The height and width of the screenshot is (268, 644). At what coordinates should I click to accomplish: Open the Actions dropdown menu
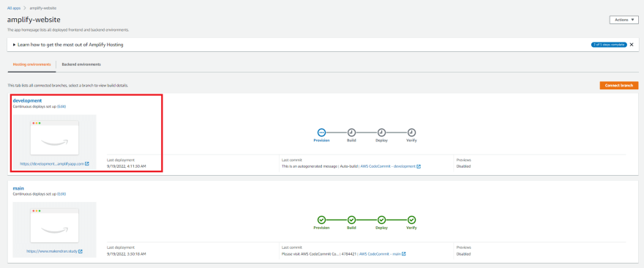pyautogui.click(x=624, y=20)
